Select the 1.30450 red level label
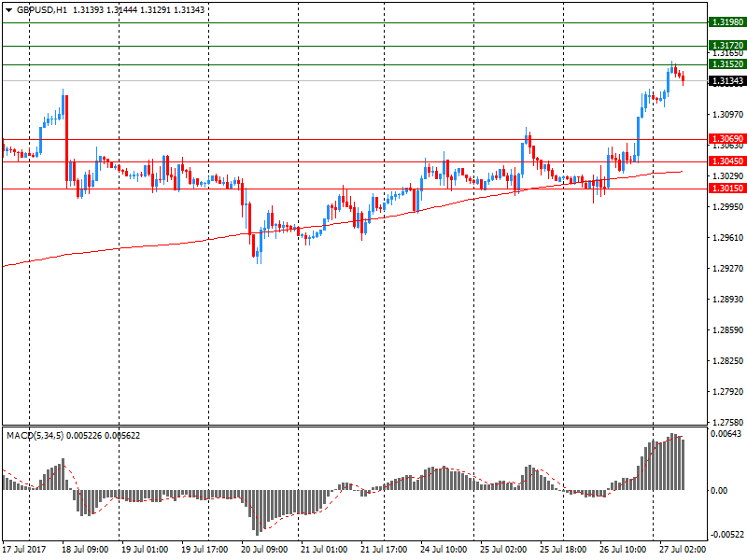 click(727, 161)
